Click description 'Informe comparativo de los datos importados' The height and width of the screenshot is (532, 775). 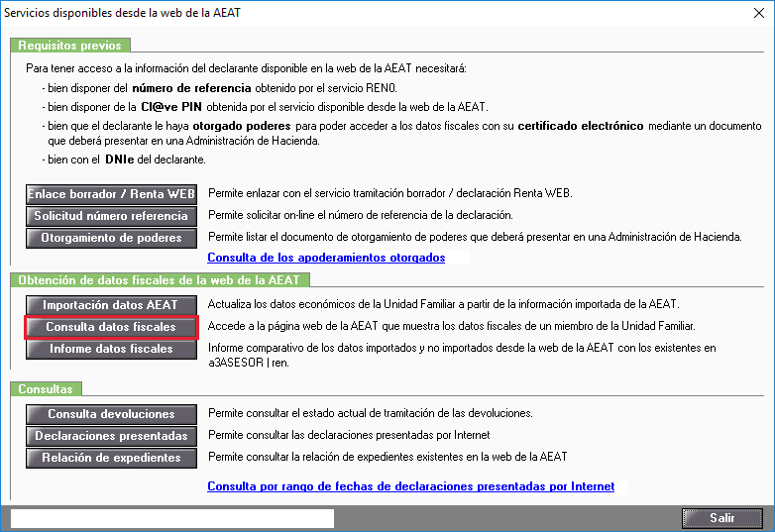click(462, 355)
